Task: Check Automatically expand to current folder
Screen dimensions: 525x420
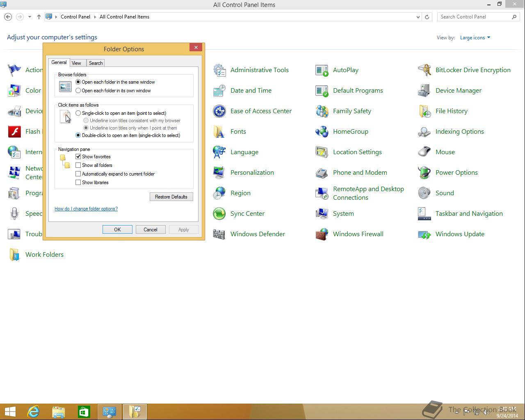Action: click(x=78, y=174)
